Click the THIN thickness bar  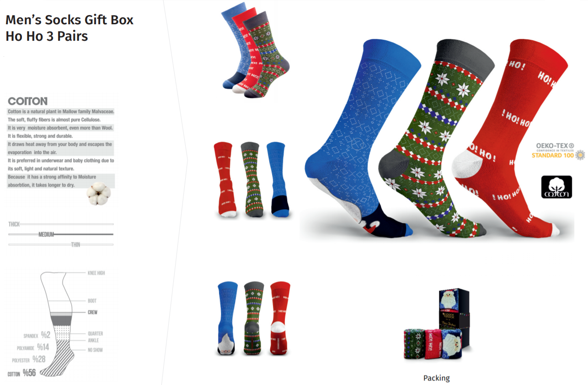click(61, 245)
